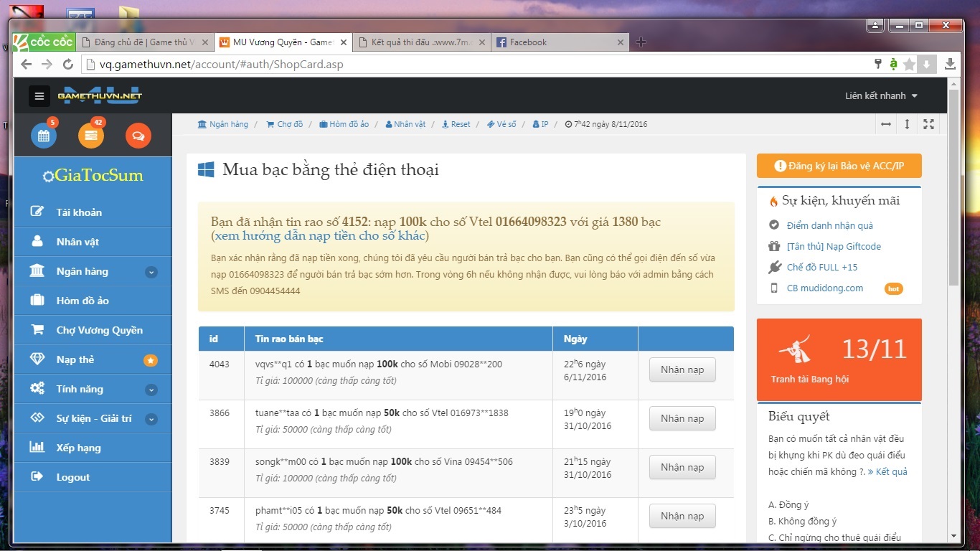Open the Liên kết nhanh dropdown
Image resolution: width=980 pixels, height=551 pixels.
pos(881,96)
